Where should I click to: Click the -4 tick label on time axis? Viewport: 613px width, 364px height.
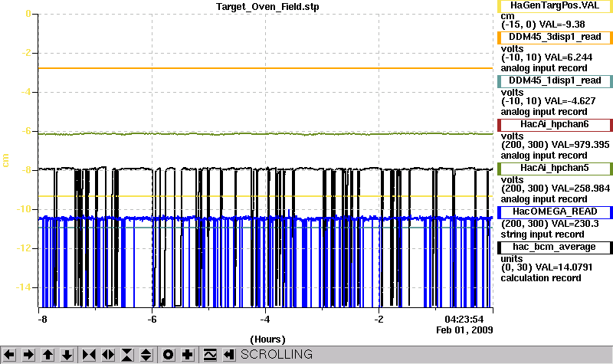coord(265,320)
